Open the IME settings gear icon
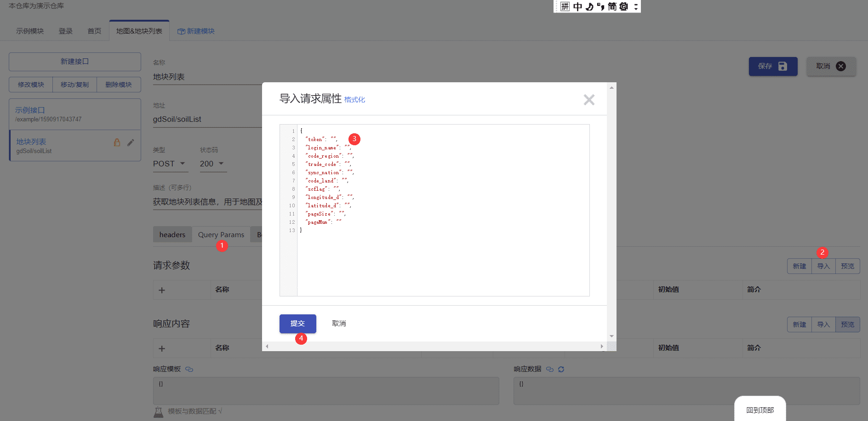Image resolution: width=868 pixels, height=421 pixels. coord(624,6)
